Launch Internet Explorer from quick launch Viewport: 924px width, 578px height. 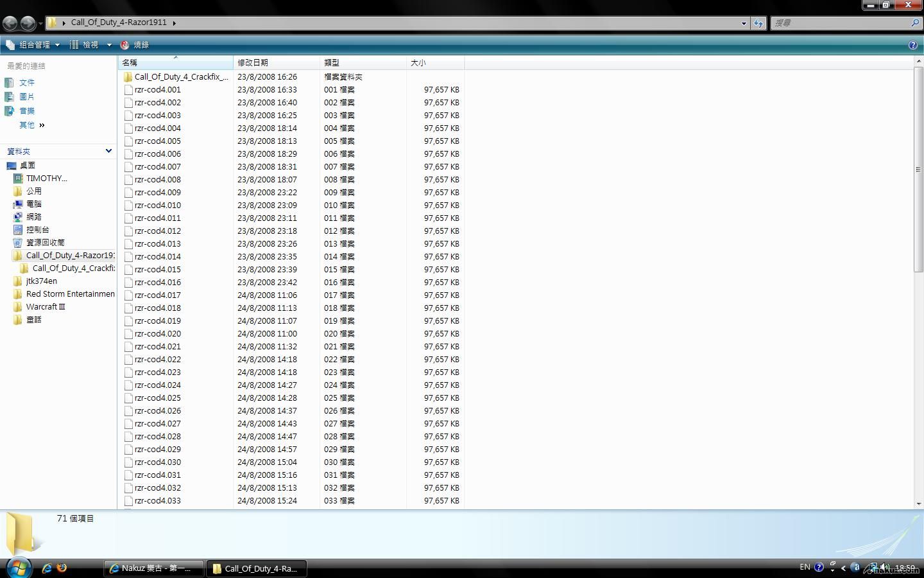point(47,568)
